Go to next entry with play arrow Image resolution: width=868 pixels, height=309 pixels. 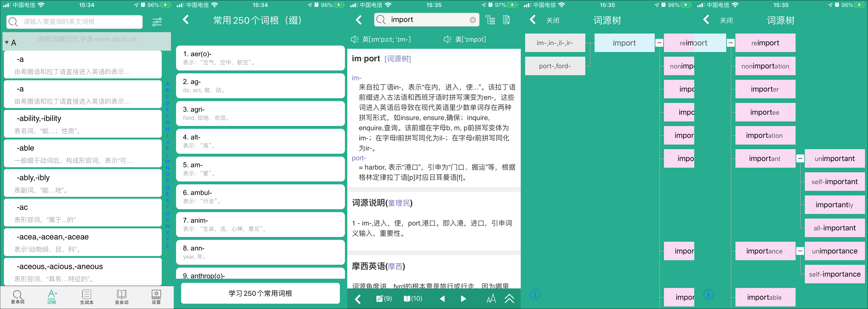[463, 299]
